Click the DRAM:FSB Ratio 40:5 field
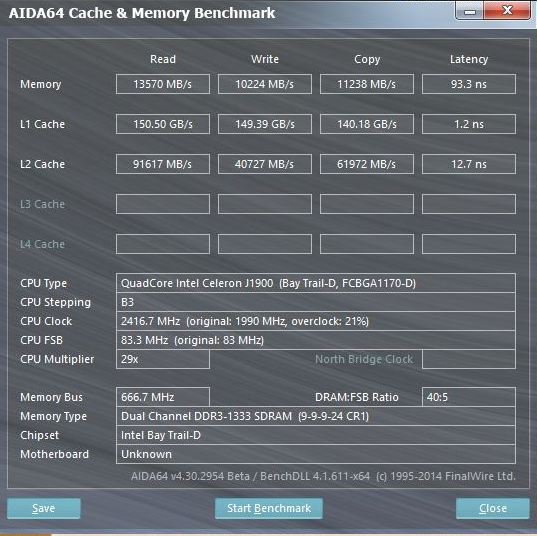This screenshot has width=537, height=536. tap(469, 397)
